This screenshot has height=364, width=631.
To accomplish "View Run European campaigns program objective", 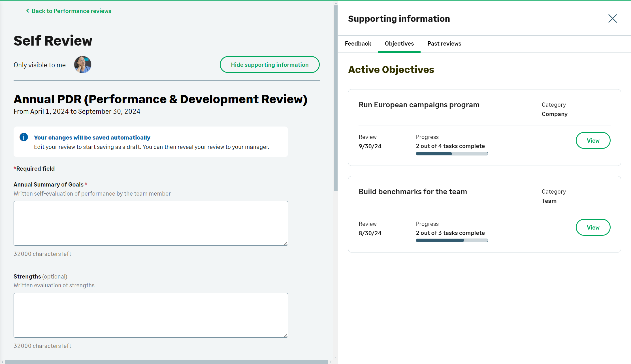I will pyautogui.click(x=593, y=140).
